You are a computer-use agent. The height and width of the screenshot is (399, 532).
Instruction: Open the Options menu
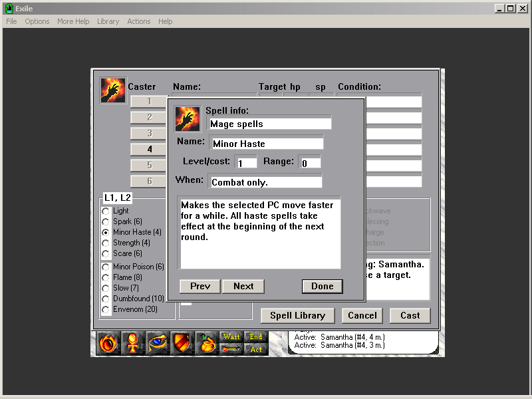(x=37, y=21)
